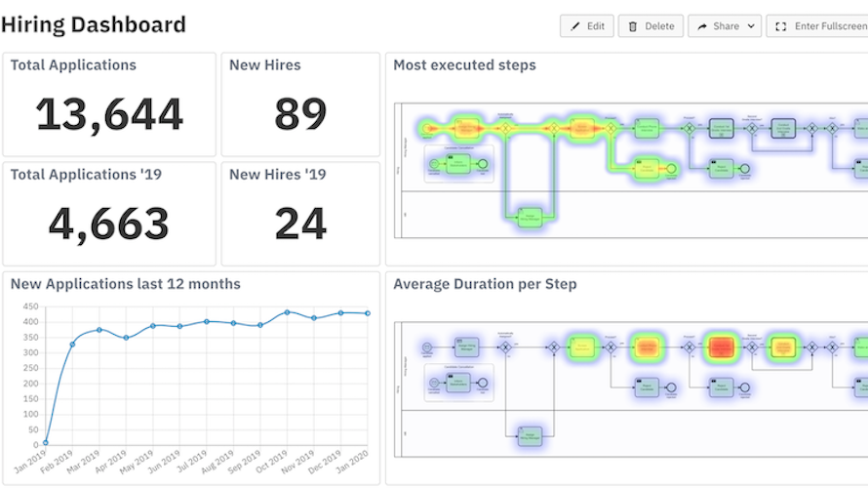Viewport: 868px width, 488px height.
Task: Click the pencil Edit icon
Action: click(575, 26)
